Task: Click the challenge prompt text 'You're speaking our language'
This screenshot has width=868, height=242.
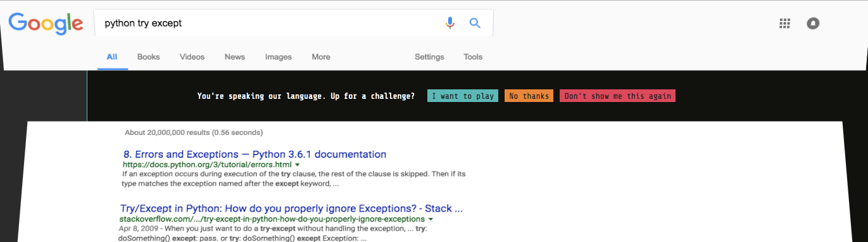Action: (306, 96)
